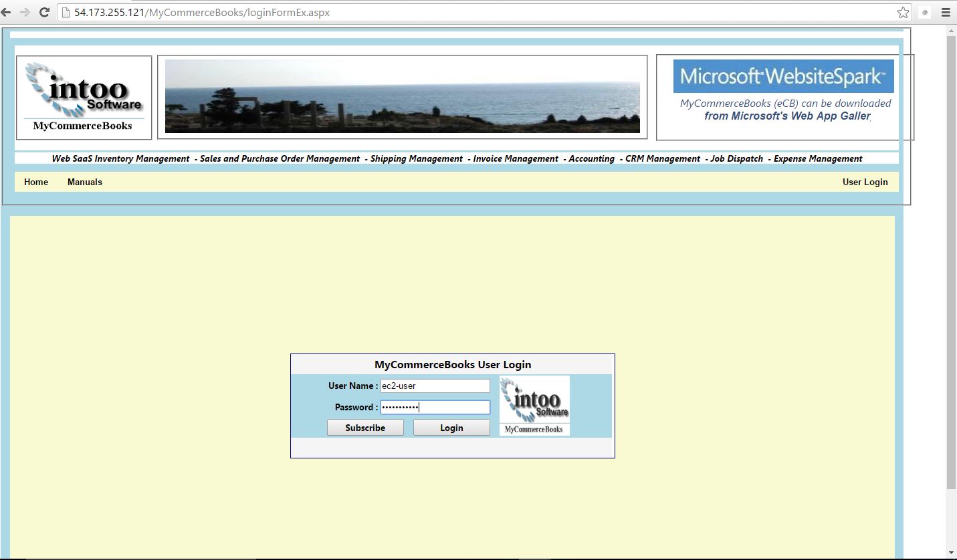Select User Login in navigation bar
957x560 pixels.
click(865, 182)
